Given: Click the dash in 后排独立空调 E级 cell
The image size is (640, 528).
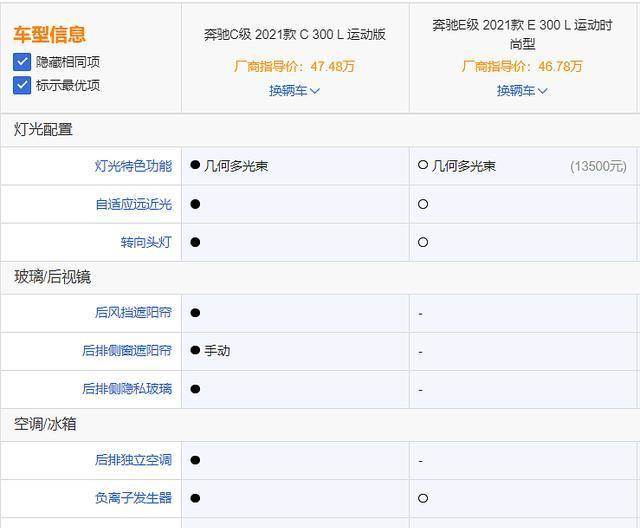Looking at the screenshot, I should click(x=420, y=461).
